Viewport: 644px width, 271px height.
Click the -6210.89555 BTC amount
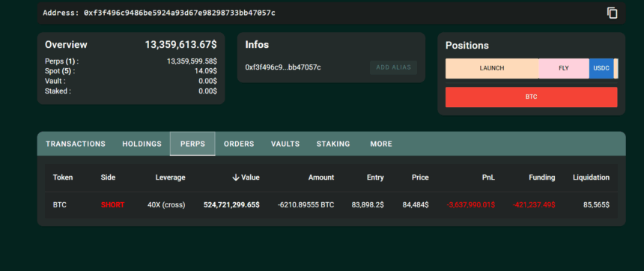[x=306, y=204]
